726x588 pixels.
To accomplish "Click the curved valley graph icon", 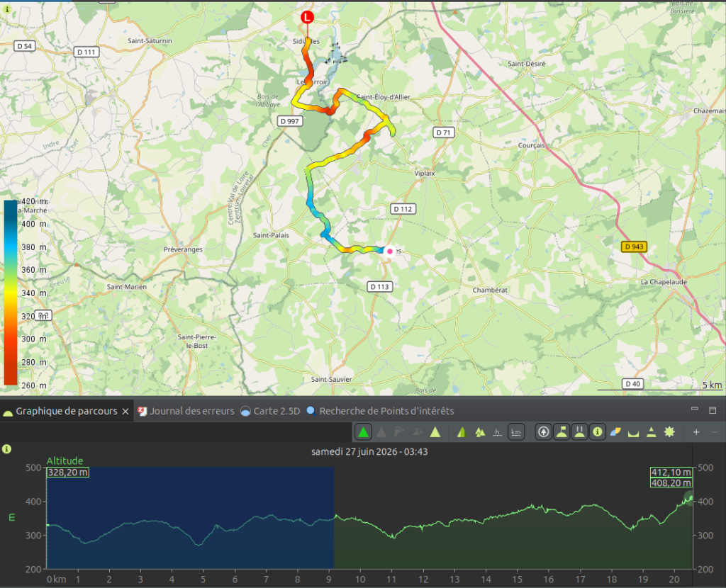I will point(633,432).
